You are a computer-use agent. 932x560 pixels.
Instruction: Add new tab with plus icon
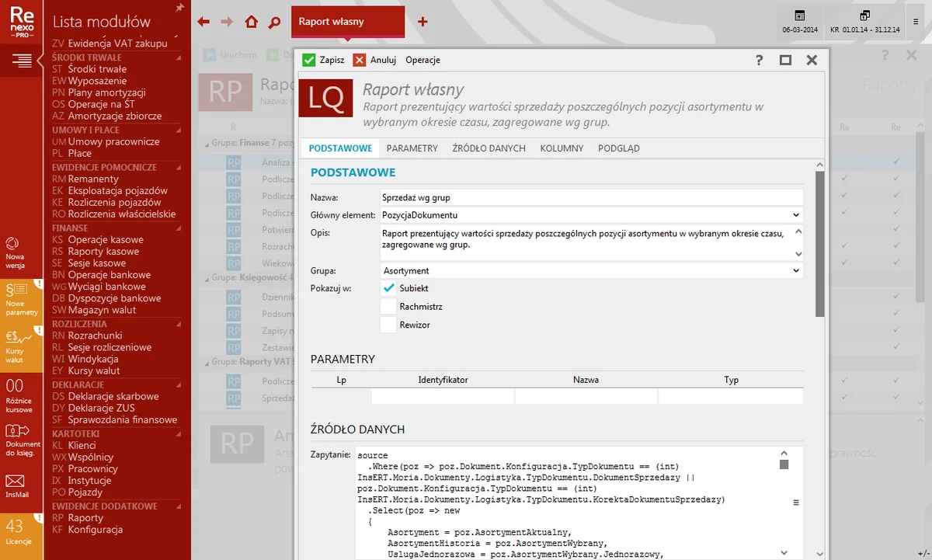pos(423,22)
